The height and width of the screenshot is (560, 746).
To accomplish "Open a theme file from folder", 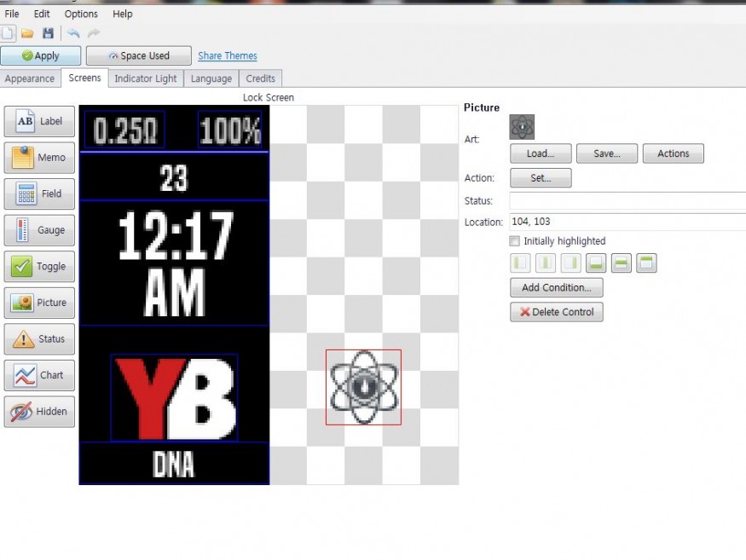I will coord(27,33).
